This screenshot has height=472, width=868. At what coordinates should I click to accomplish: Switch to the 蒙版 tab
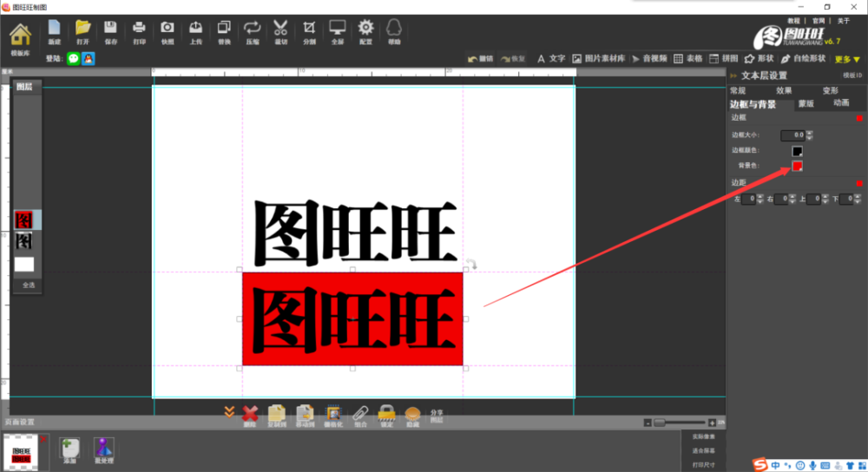click(806, 103)
